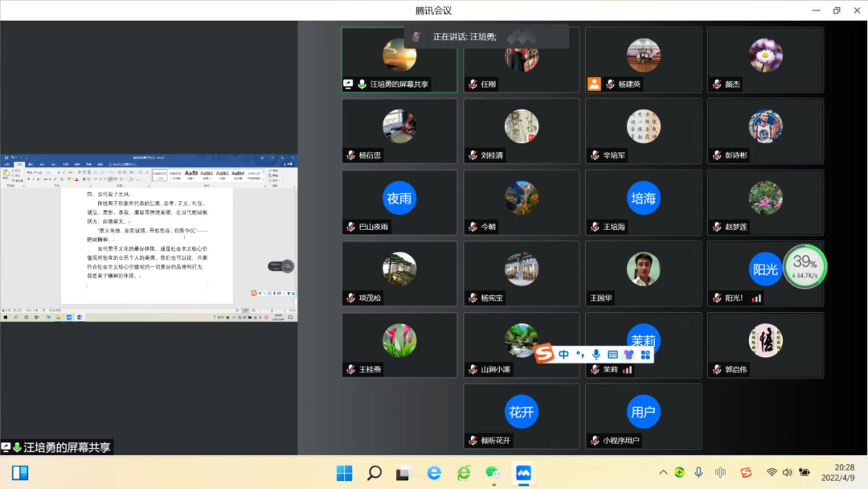This screenshot has width=868, height=489.
Task: Click muted mic icon beside 杨宪宝
Action: tap(473, 298)
